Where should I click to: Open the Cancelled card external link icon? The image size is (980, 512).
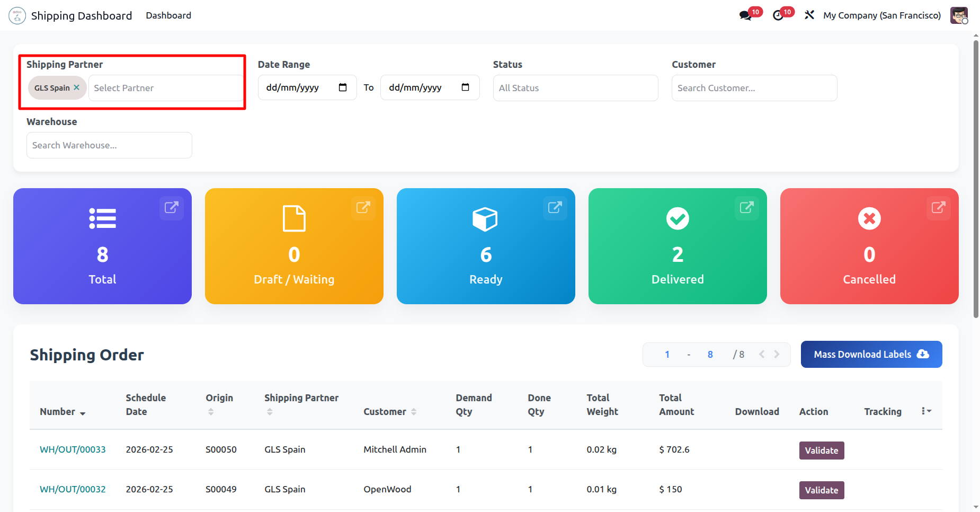(938, 207)
